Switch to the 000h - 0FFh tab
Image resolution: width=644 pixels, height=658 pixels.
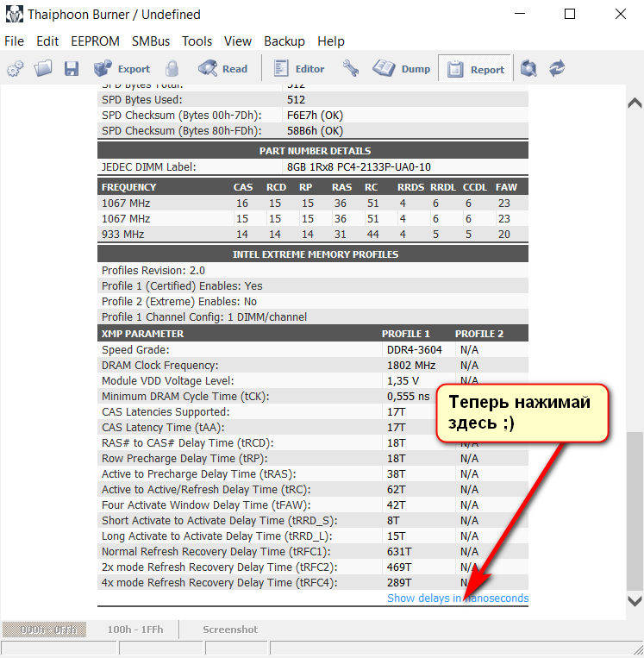(x=45, y=630)
